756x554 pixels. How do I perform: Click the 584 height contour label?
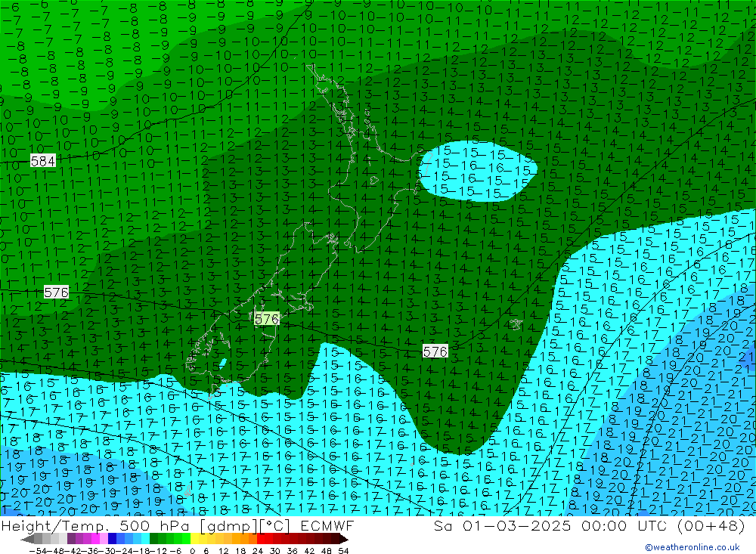[x=43, y=161]
